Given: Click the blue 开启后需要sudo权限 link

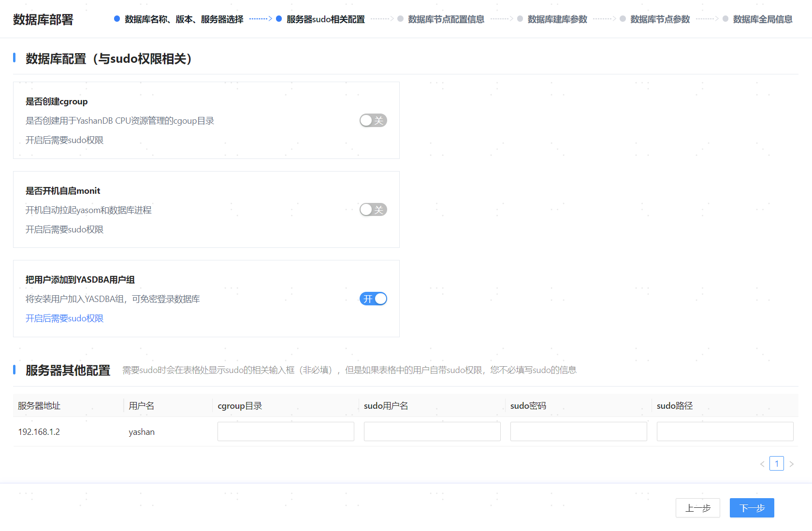Looking at the screenshot, I should 64,318.
